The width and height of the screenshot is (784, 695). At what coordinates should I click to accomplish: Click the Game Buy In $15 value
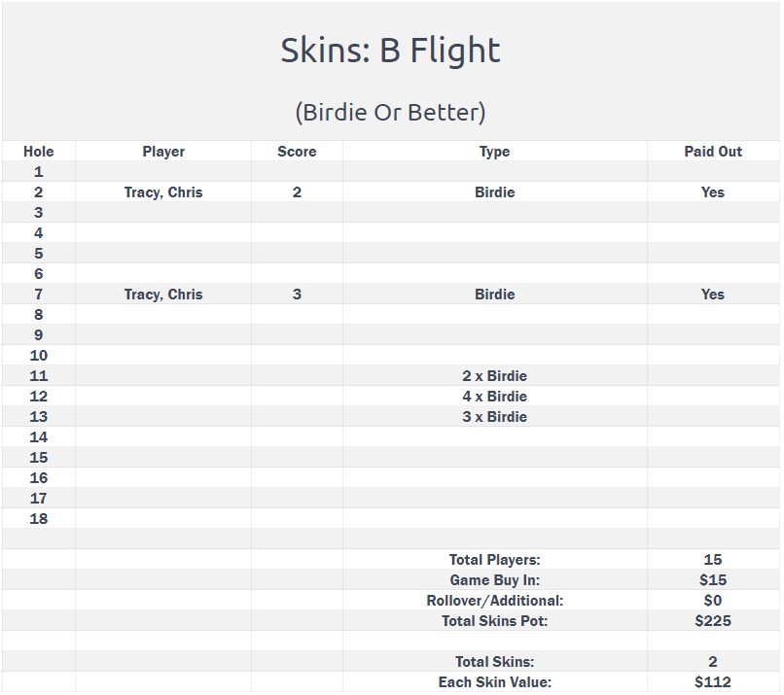click(x=713, y=580)
